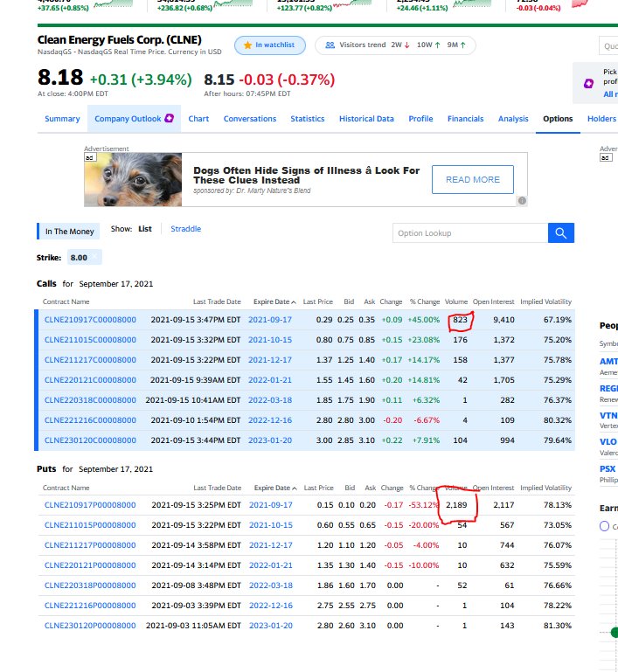Open the Summary tab
The image size is (618, 672).
tap(62, 119)
